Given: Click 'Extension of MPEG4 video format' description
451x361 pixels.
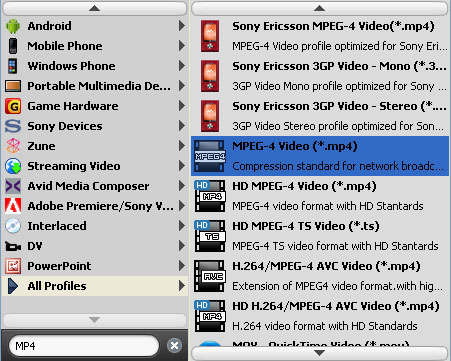Looking at the screenshot, I should point(337,286).
